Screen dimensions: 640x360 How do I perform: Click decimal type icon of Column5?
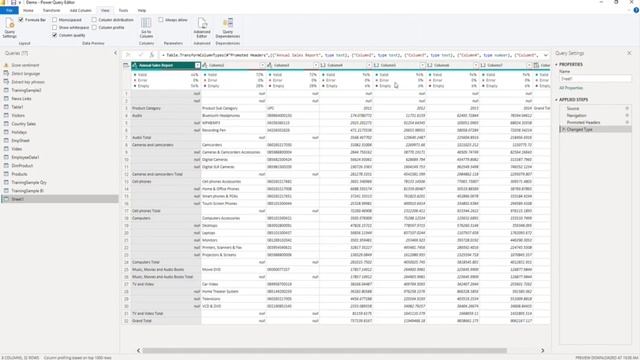376,65
